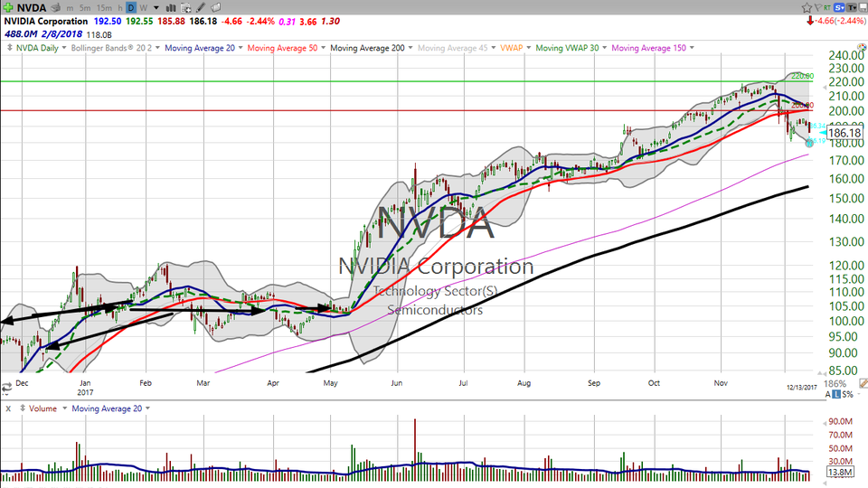This screenshot has width=868, height=488.
Task: Switch to hourly 'h' timeframe
Action: coord(120,8)
